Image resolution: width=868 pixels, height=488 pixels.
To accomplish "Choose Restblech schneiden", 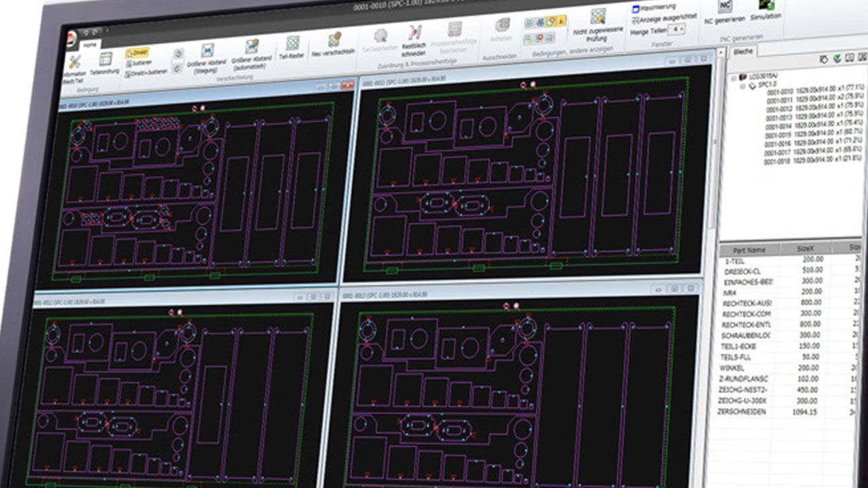I will click(414, 40).
